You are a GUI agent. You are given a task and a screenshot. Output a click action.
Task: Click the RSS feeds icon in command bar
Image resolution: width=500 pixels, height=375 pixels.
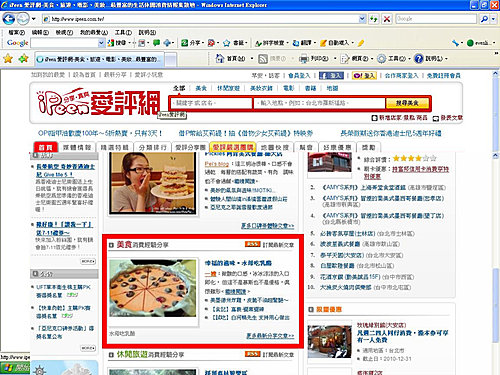click(x=263, y=59)
